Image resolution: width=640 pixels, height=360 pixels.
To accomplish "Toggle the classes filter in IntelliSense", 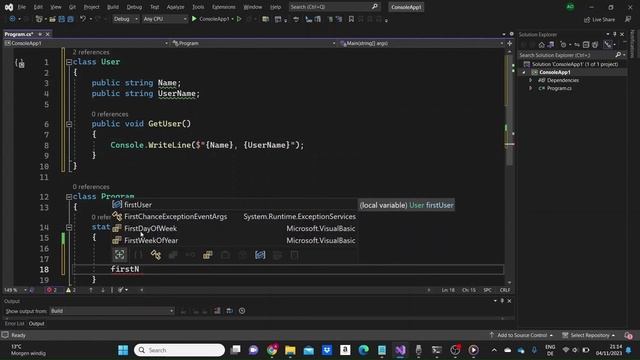I will pos(156,255).
